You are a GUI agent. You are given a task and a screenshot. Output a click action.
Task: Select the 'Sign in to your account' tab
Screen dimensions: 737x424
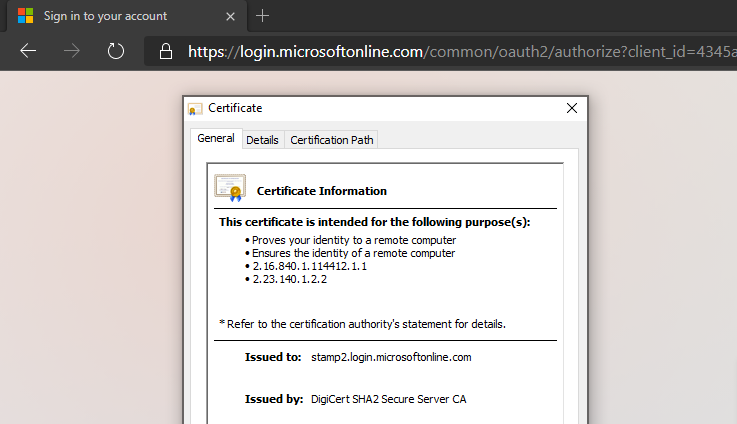pos(127,16)
